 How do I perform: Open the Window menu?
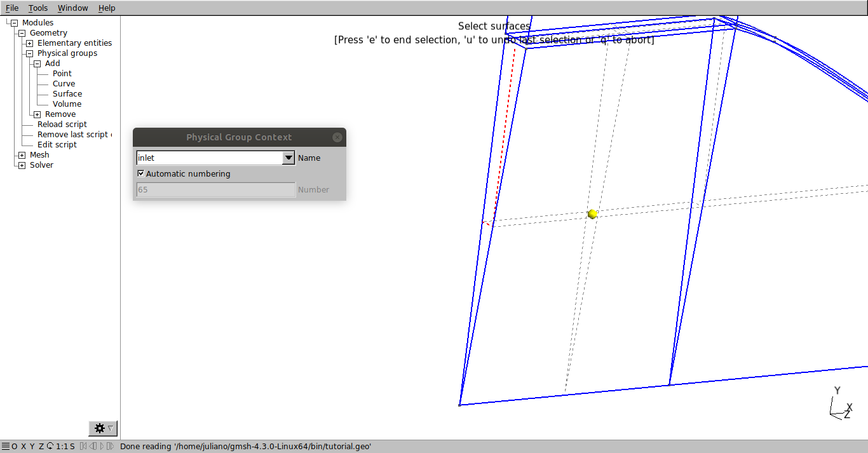point(72,8)
